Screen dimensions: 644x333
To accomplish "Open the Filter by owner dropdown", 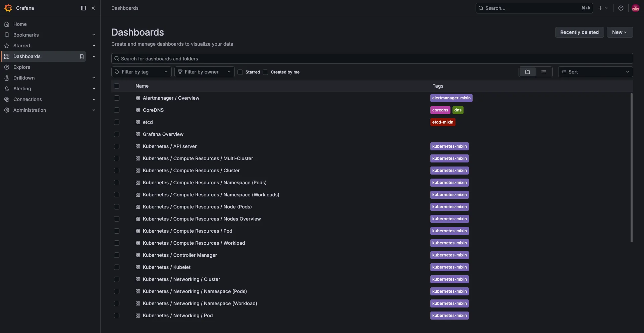I will [204, 72].
